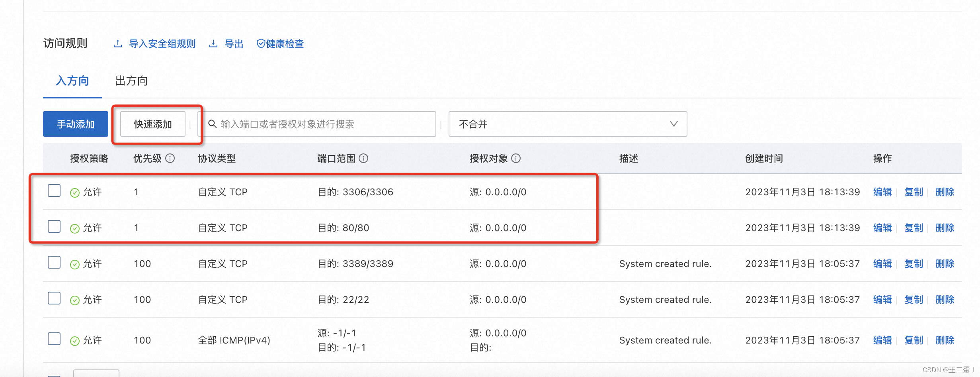Click the 创建时间 column header
The height and width of the screenshot is (377, 980).
[x=764, y=159]
